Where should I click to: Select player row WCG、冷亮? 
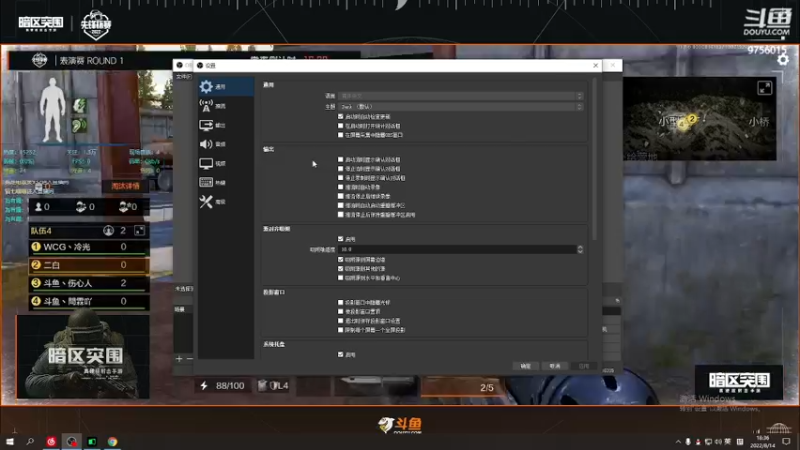(x=89, y=247)
